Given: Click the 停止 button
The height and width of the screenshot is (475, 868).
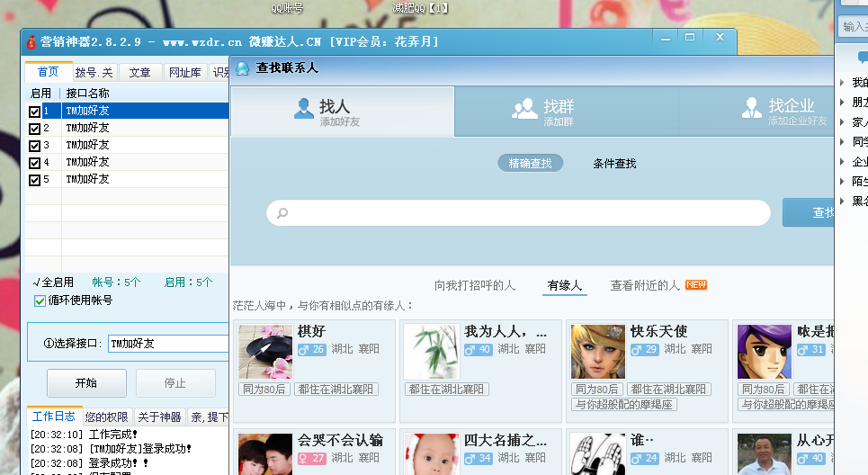Looking at the screenshot, I should (175, 383).
